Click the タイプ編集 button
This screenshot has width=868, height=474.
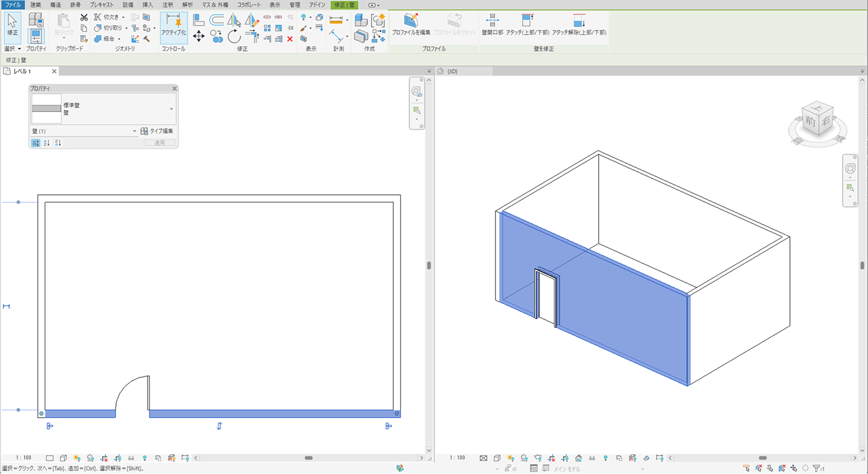pyautogui.click(x=157, y=131)
